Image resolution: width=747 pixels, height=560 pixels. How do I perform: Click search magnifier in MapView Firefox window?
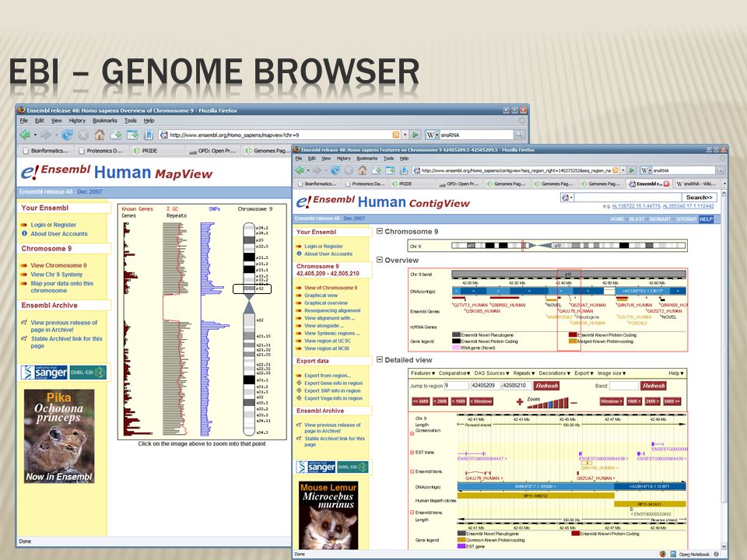[519, 135]
